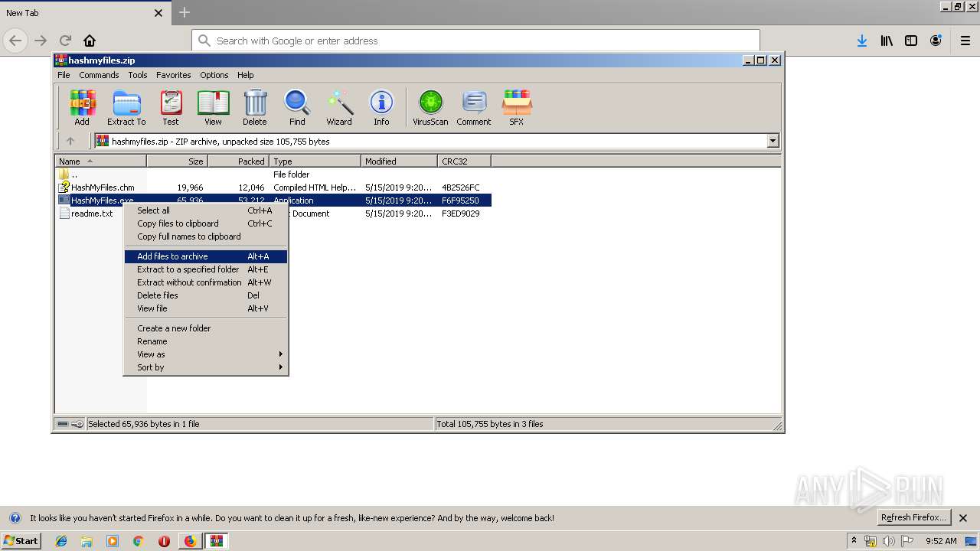
Task: Open the Firefox library icon
Action: [887, 41]
